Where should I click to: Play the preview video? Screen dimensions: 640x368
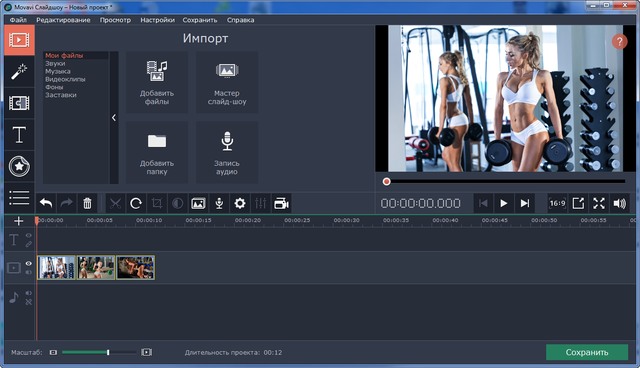point(504,203)
